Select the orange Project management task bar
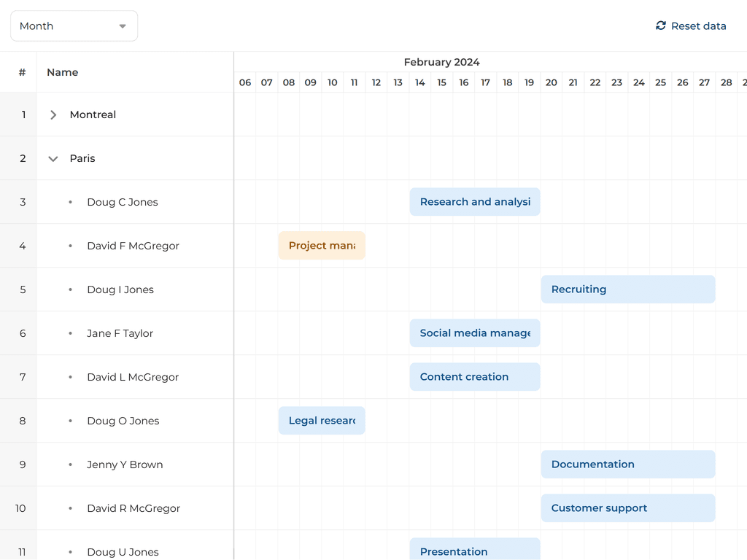The height and width of the screenshot is (560, 747). tap(322, 246)
